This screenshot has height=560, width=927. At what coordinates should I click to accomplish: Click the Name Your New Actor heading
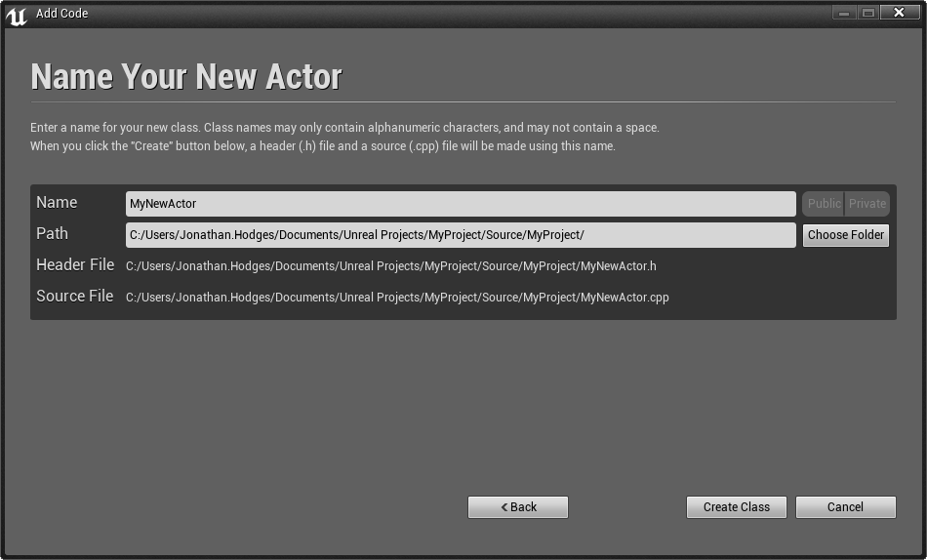[186, 77]
